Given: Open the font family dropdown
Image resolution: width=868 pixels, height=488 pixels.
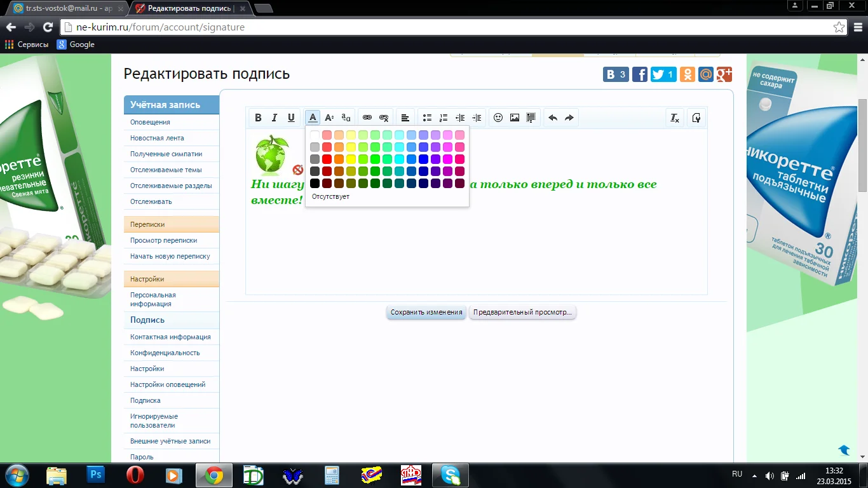Looking at the screenshot, I should [346, 118].
